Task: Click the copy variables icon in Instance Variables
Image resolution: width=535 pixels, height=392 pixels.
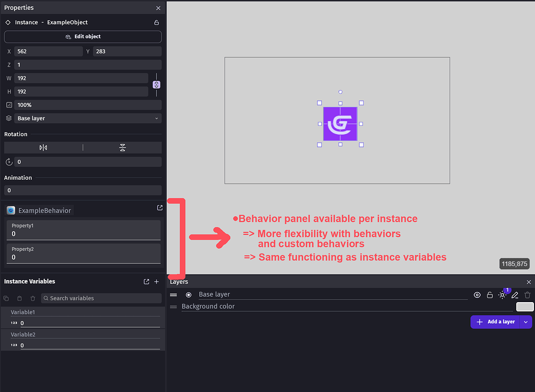Action: pyautogui.click(x=6, y=298)
